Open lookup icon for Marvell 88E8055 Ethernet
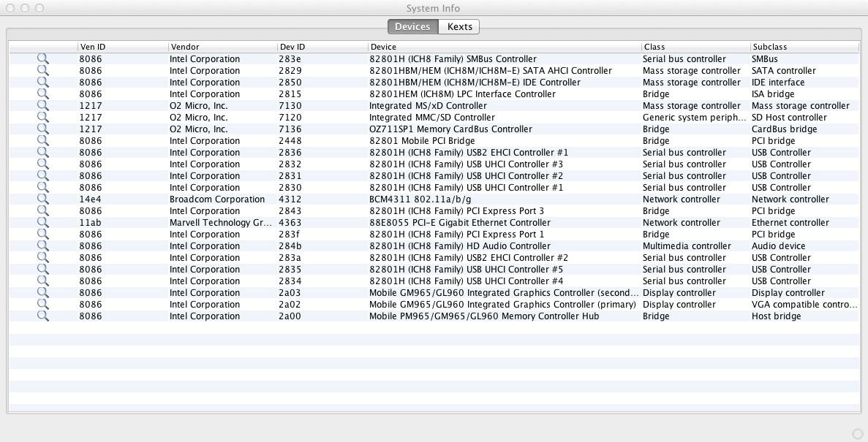868x442 pixels. coord(43,223)
